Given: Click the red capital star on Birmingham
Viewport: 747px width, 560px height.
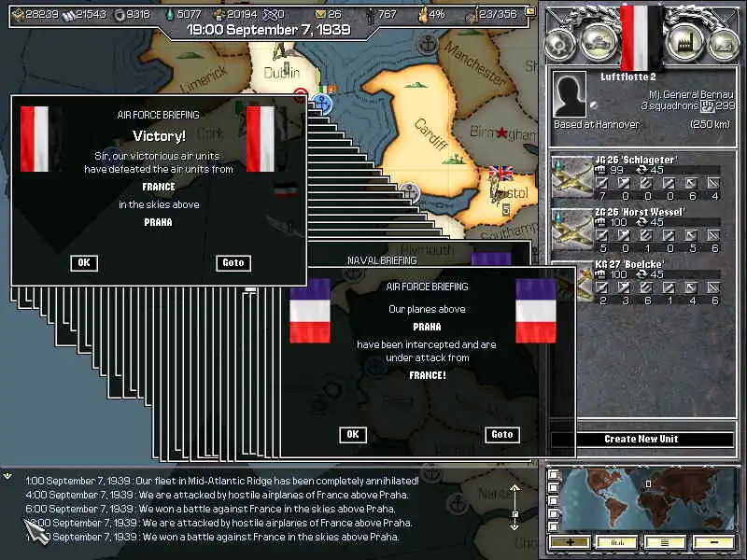Looking at the screenshot, I should click(x=501, y=133).
